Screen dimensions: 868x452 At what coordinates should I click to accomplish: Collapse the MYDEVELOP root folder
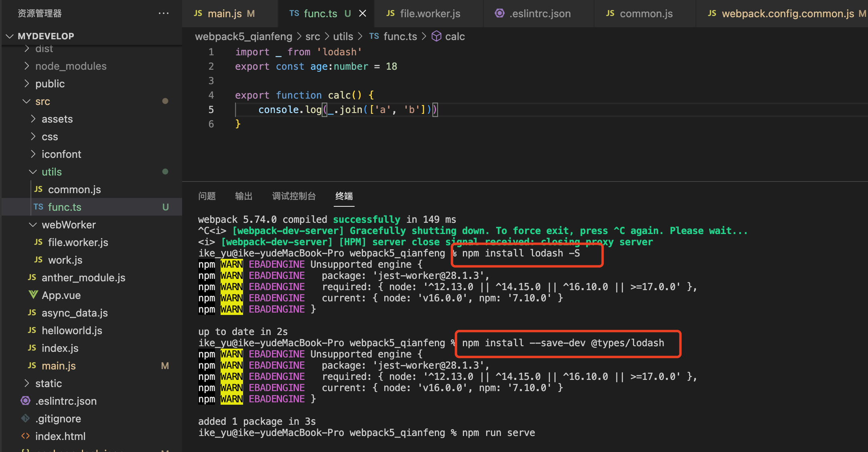pos(10,36)
